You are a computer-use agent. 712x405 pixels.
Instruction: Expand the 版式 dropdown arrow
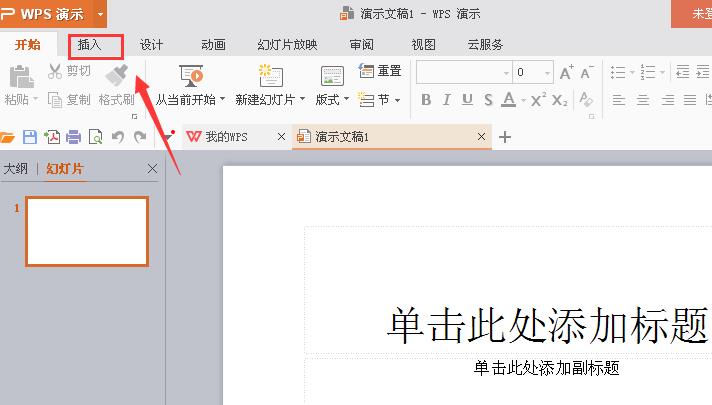click(x=346, y=99)
